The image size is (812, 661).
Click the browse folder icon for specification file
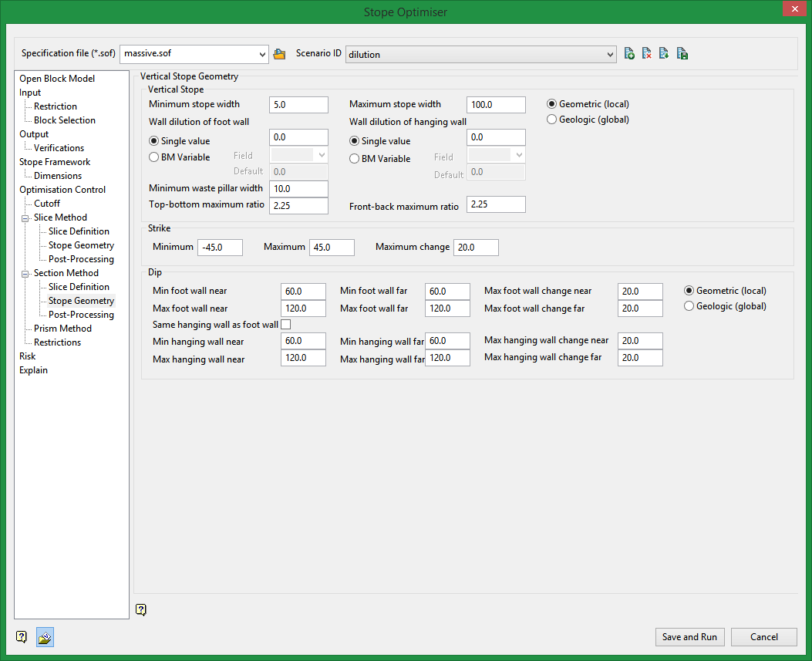click(279, 54)
